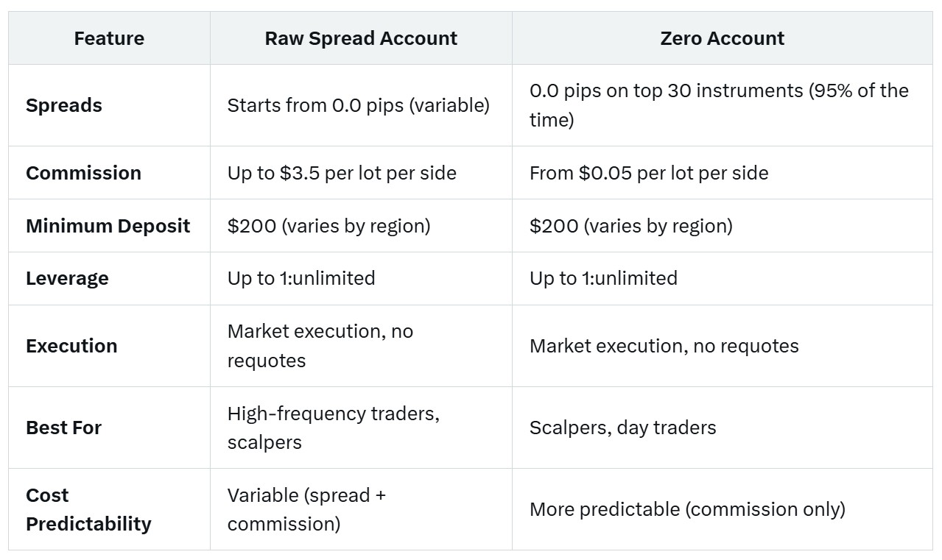Select the Commission row label
942x560 pixels.
tap(83, 173)
